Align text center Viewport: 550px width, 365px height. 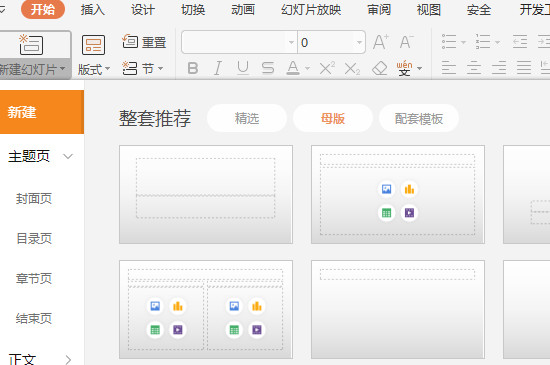click(474, 68)
